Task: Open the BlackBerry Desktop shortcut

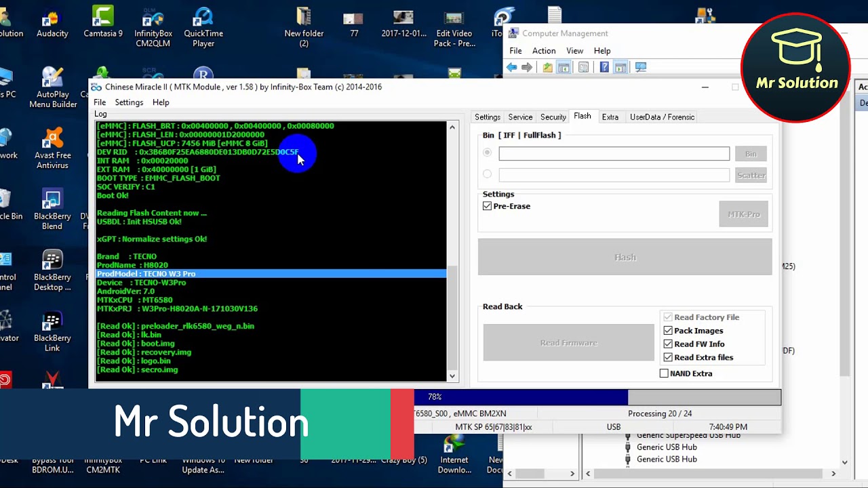Action: click(52, 270)
